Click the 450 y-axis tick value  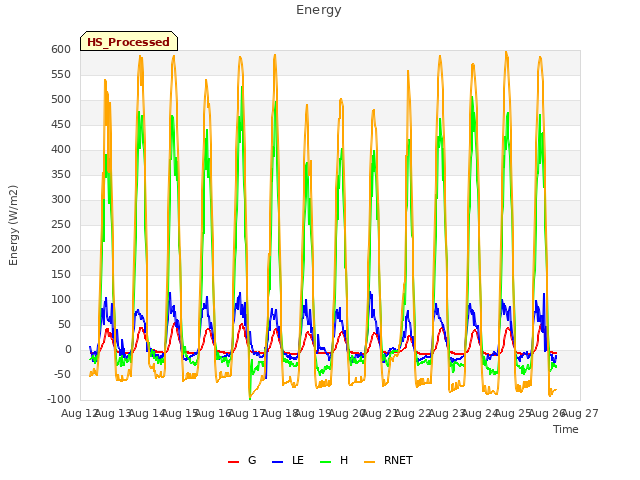coord(61,124)
